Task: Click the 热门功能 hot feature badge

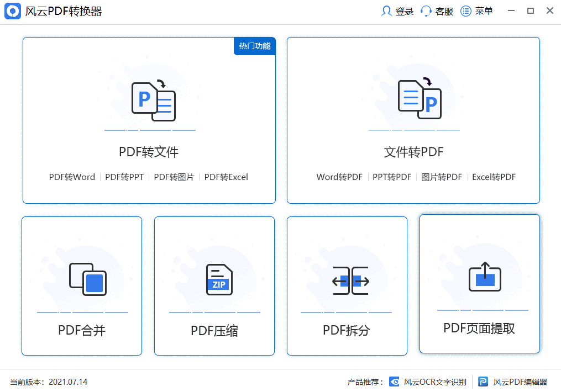Action: click(x=254, y=47)
